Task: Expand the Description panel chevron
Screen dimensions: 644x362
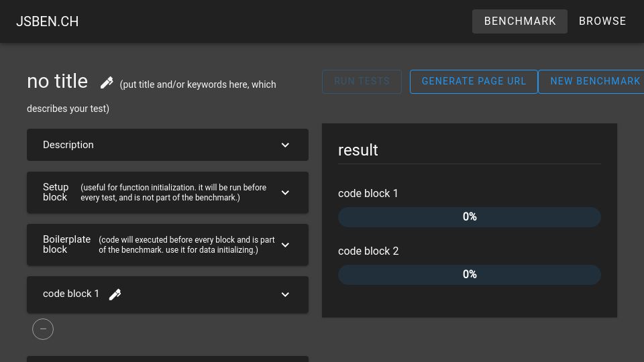Action: point(285,145)
